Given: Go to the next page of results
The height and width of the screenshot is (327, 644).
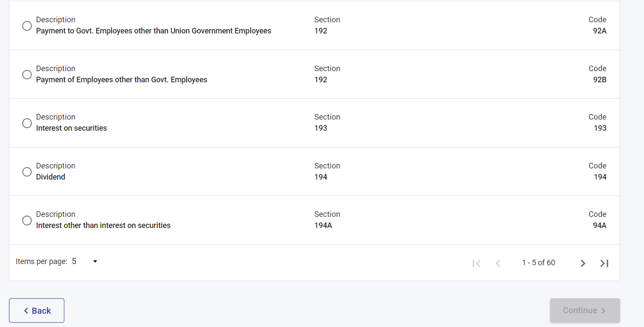Looking at the screenshot, I should 583,263.
